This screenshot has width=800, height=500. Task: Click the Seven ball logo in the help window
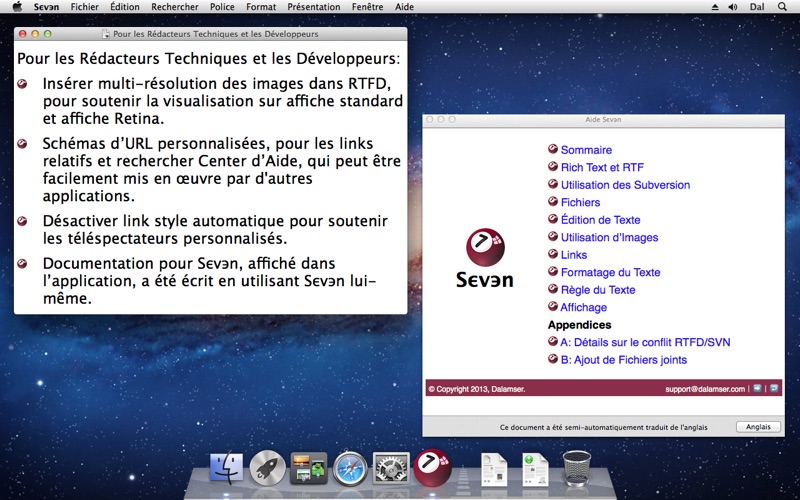[485, 247]
